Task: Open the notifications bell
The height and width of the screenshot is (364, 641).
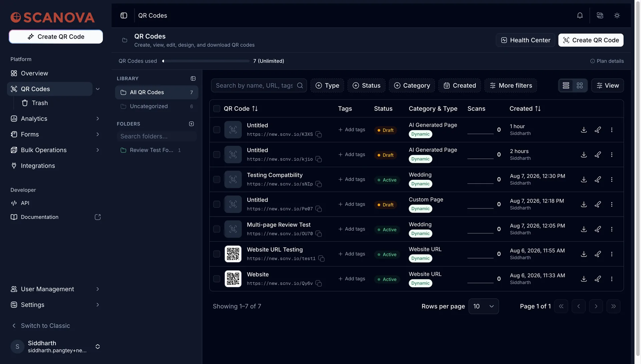Action: pos(580,16)
